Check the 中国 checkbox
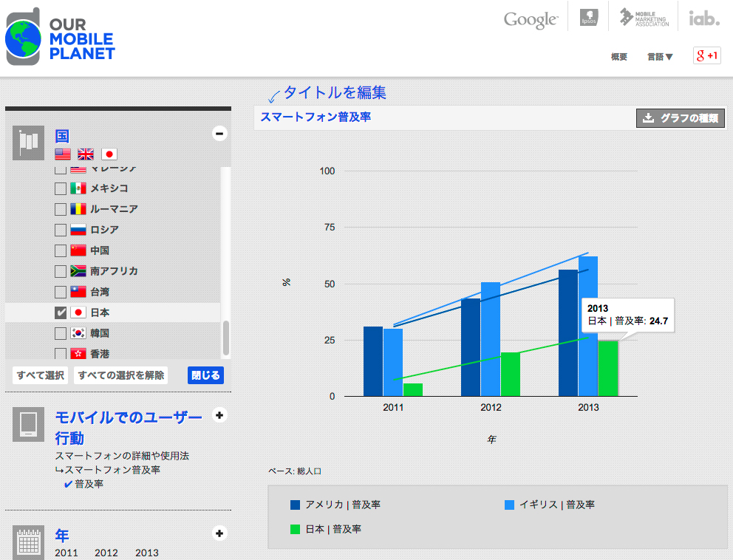Image resolution: width=733 pixels, height=560 pixels. point(61,250)
